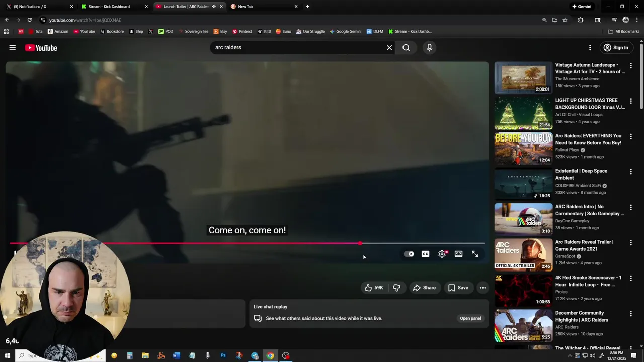The width and height of the screenshot is (644, 362).
Task: Open options menu for Arc Raiders Reveal Trailer
Action: pyautogui.click(x=631, y=243)
